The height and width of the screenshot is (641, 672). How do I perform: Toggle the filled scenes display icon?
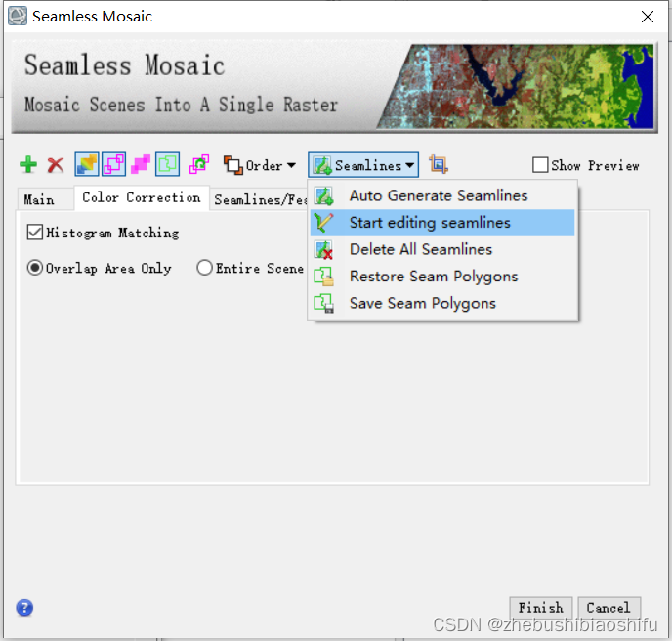(x=87, y=164)
